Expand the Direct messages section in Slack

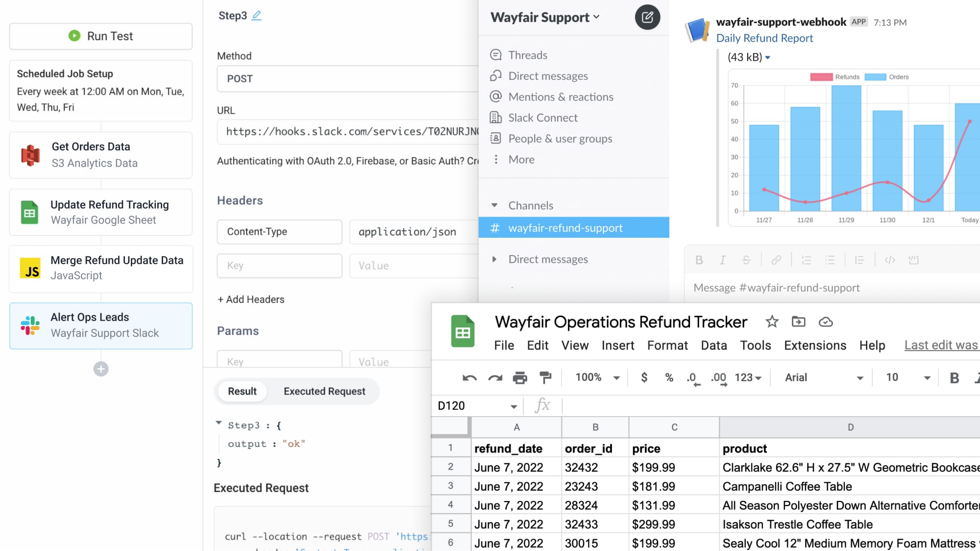click(494, 259)
